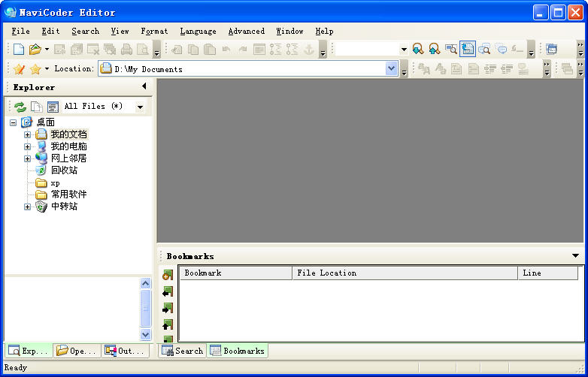Go to previous bookmark arrow icon
Image resolution: width=588 pixels, height=377 pixels.
[168, 291]
